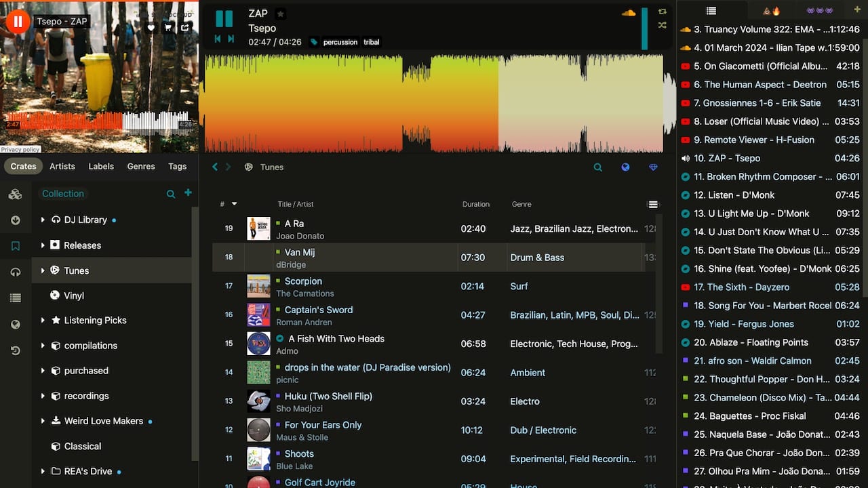The width and height of the screenshot is (868, 488).
Task: Click the history clock sidebar icon
Action: pos(15,350)
